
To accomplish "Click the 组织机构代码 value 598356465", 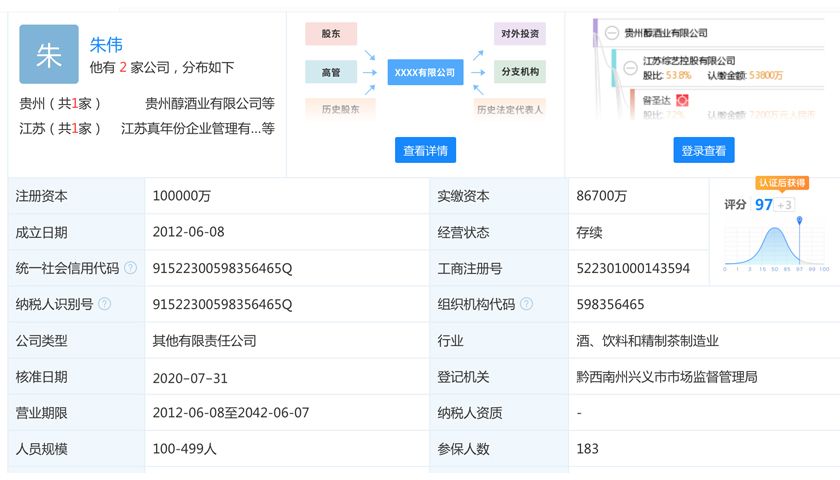I will 610,305.
